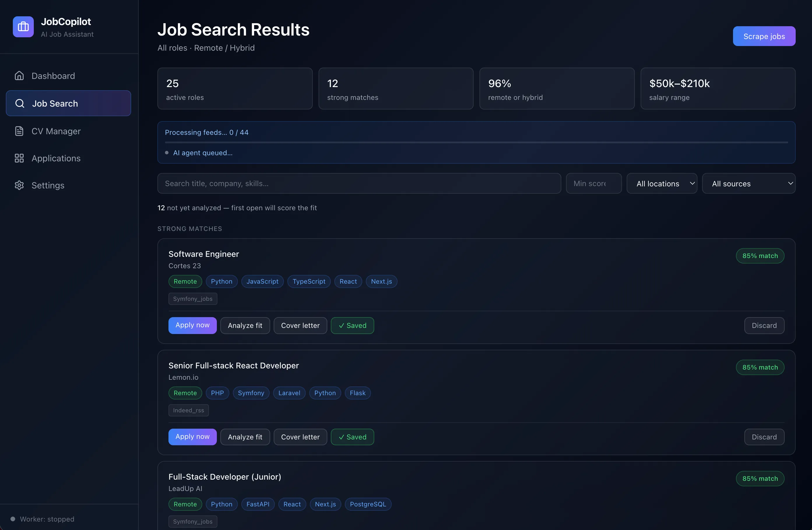Viewport: 812px width, 530px height.
Task: Open Settings from sidebar
Action: point(68,185)
